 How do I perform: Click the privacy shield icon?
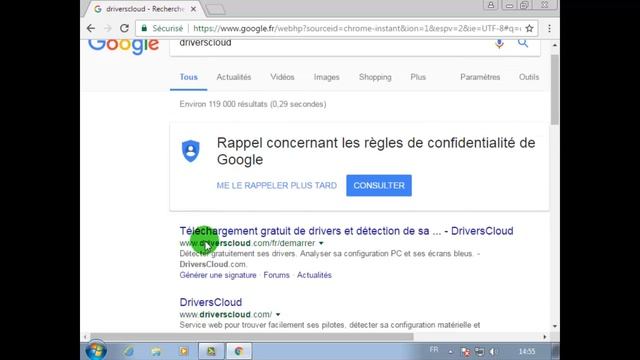[x=191, y=151]
